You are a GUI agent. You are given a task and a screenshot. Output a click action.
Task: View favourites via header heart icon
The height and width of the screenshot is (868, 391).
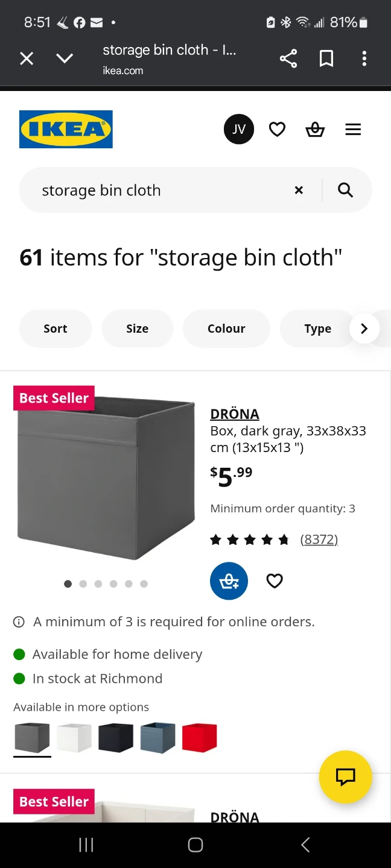[x=277, y=130]
